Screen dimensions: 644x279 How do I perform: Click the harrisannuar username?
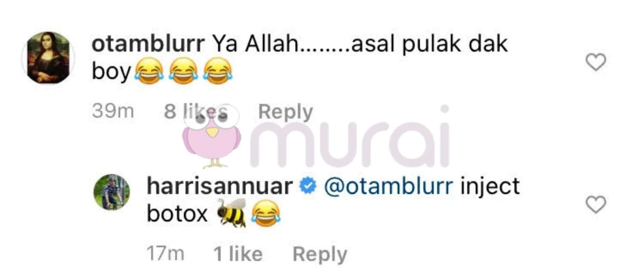coord(220,186)
